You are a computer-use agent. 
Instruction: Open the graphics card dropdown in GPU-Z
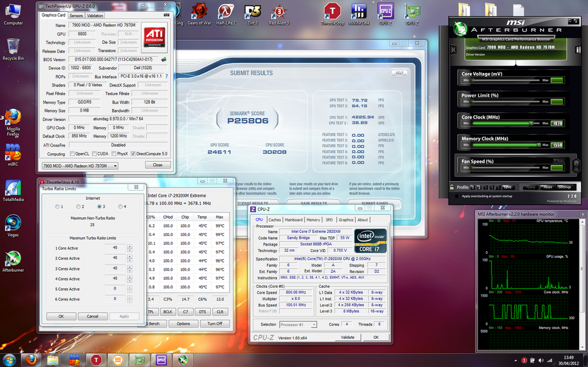click(80, 166)
